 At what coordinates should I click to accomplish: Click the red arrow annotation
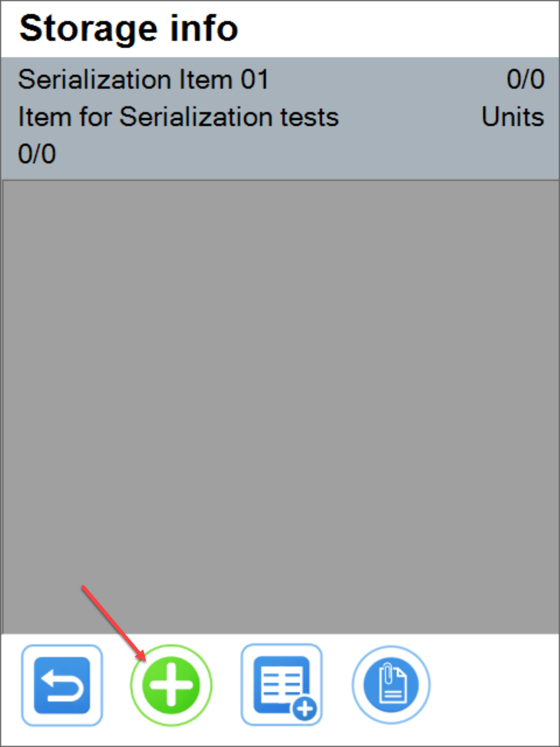[x=114, y=623]
